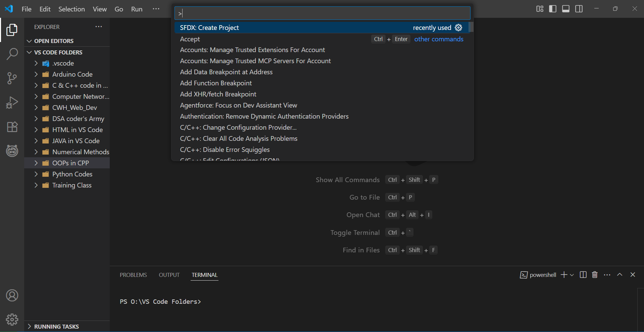644x332 pixels.
Task: Run Accounts: Manage Trusted Extensions For Account
Action: 321,50
